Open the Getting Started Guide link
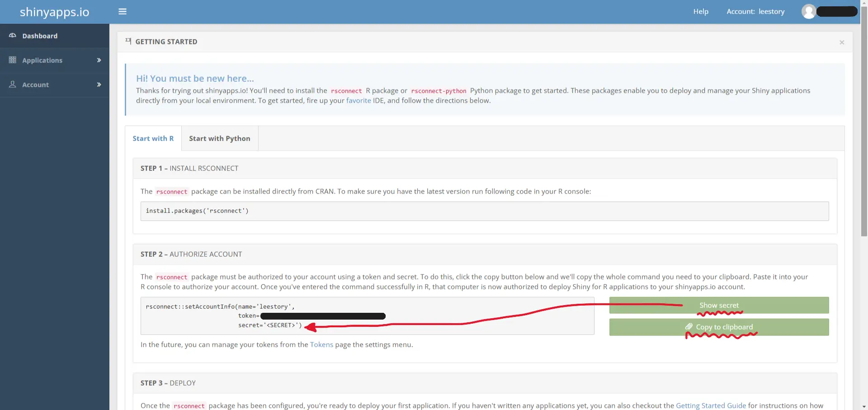This screenshot has width=868, height=410. (x=711, y=405)
